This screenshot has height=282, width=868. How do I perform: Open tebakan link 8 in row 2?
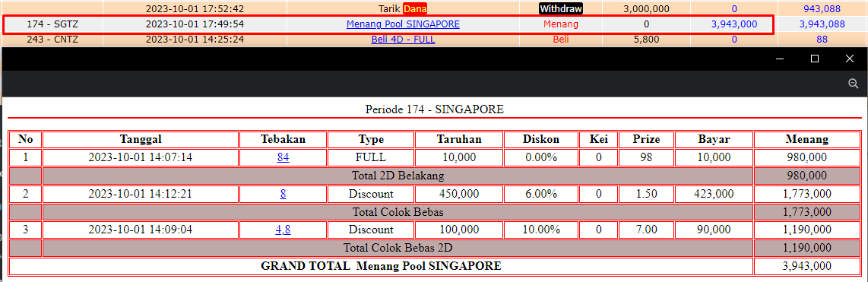pyautogui.click(x=283, y=194)
